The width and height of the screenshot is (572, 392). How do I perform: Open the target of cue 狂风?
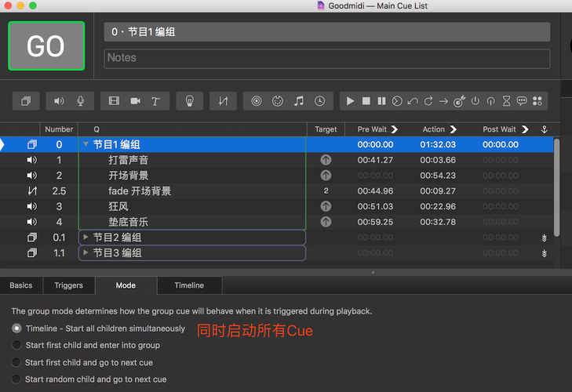tap(326, 206)
